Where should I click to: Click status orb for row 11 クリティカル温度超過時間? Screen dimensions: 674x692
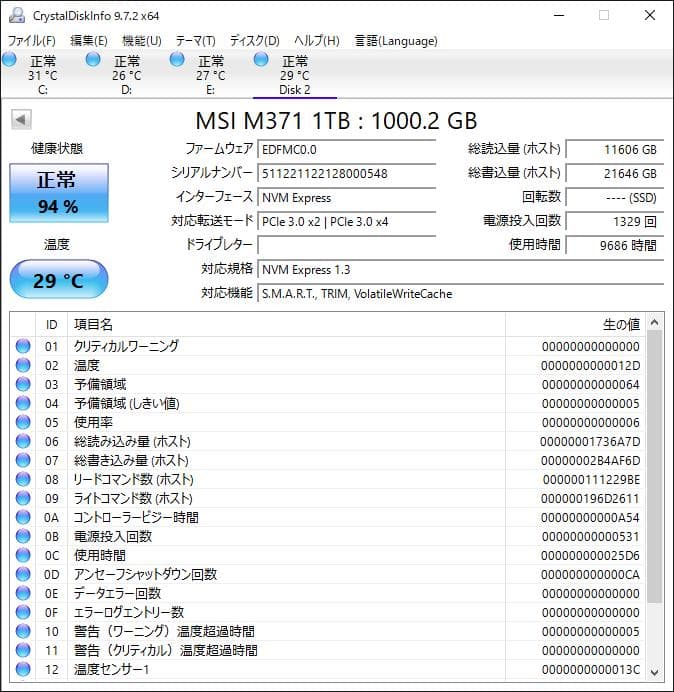point(23,650)
